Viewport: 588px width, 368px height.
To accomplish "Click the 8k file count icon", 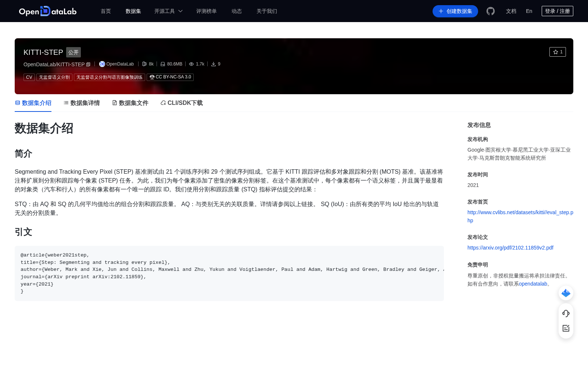I will [x=144, y=64].
